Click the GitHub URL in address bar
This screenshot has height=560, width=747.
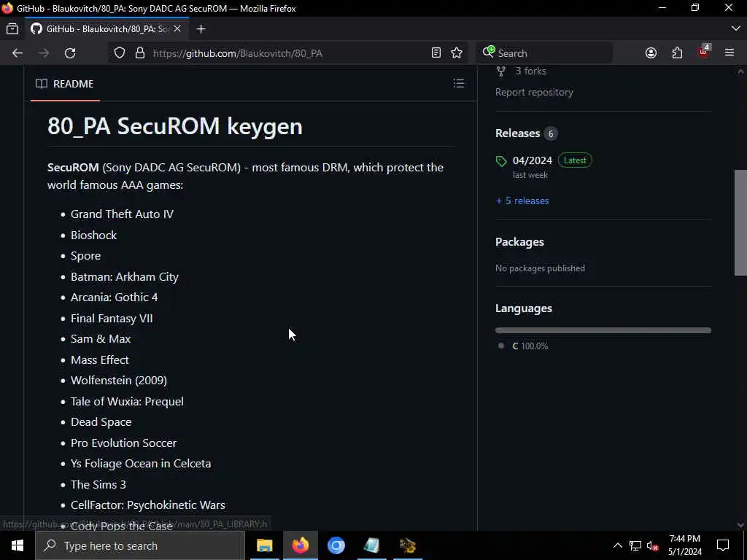pos(237,53)
